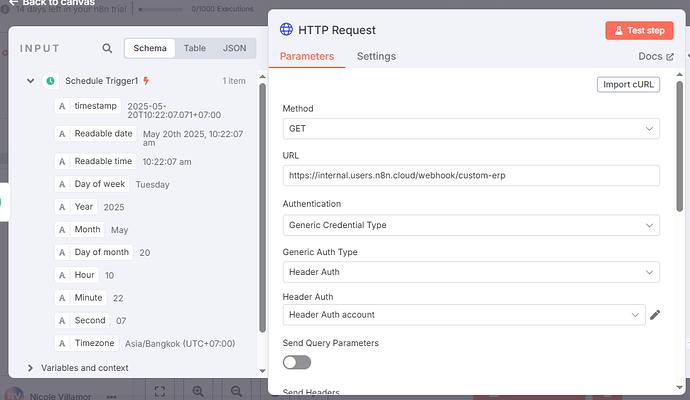Click the zoom out magnifier icon
The image size is (690, 400).
pos(237,392)
